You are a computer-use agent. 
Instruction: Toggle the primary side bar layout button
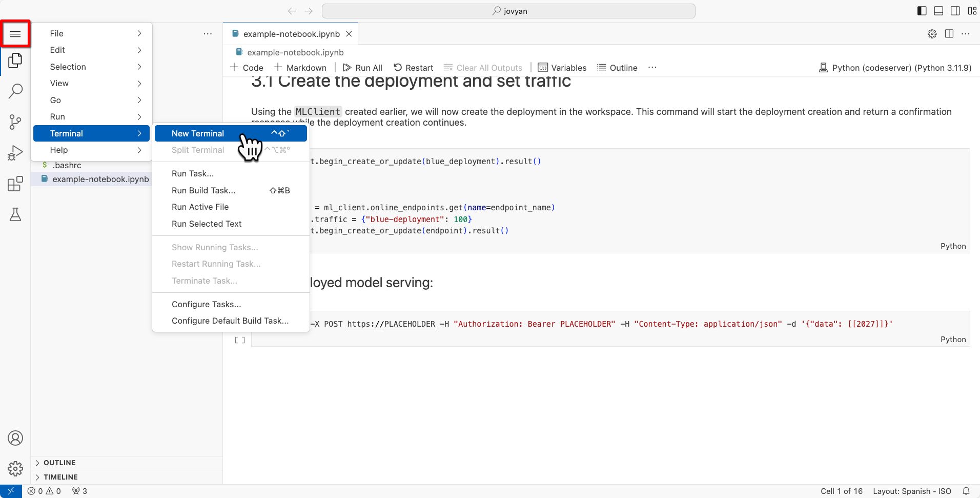pyautogui.click(x=922, y=11)
